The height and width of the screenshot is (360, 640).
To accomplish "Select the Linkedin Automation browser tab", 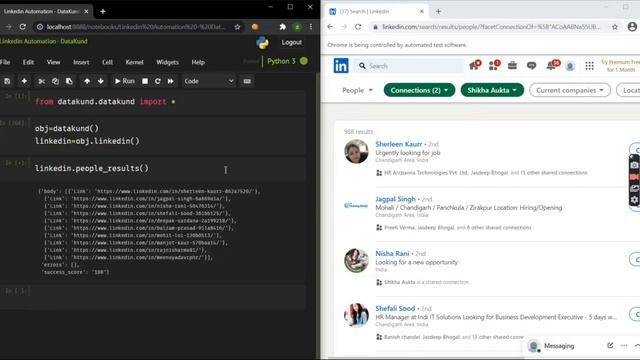I will [x=45, y=11].
